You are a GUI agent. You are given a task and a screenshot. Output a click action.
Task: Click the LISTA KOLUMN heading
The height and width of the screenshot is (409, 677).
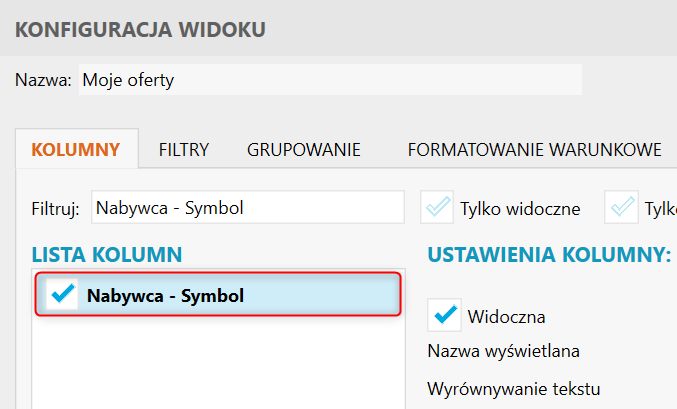point(106,254)
